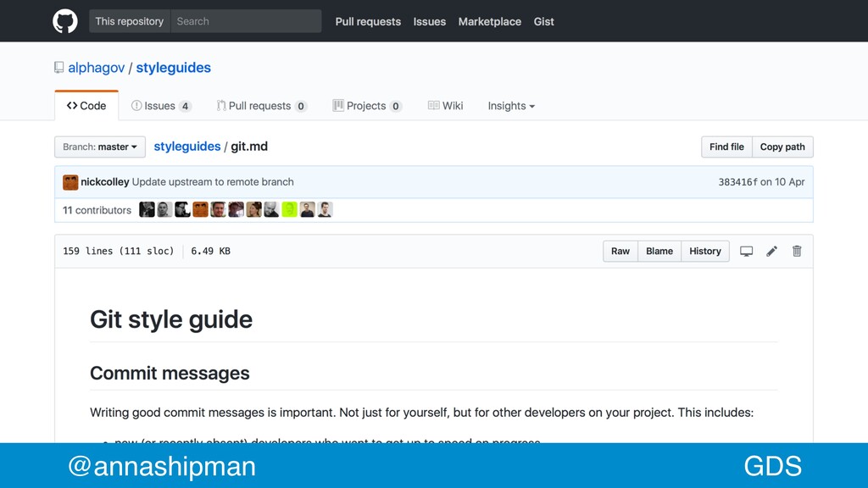Screen dimensions: 868x488
Task: Expand the Insights dropdown tab
Action: [511, 106]
